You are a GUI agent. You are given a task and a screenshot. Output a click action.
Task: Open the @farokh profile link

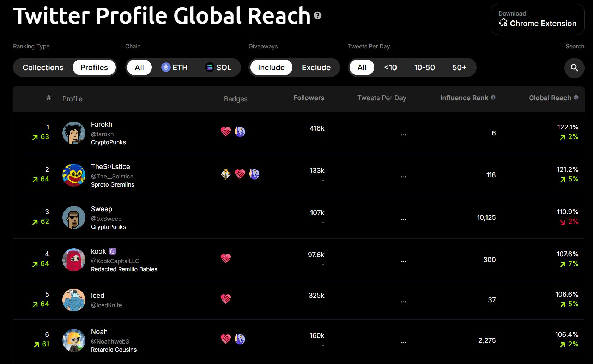102,134
